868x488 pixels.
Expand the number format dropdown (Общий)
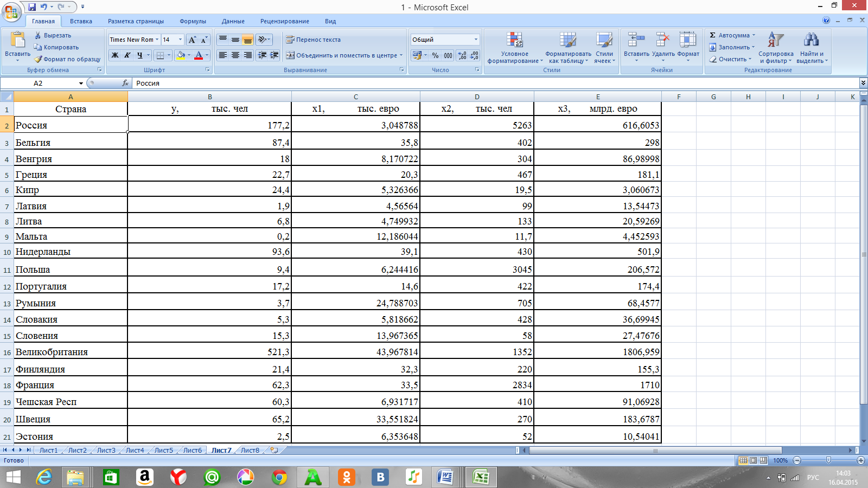tap(476, 40)
